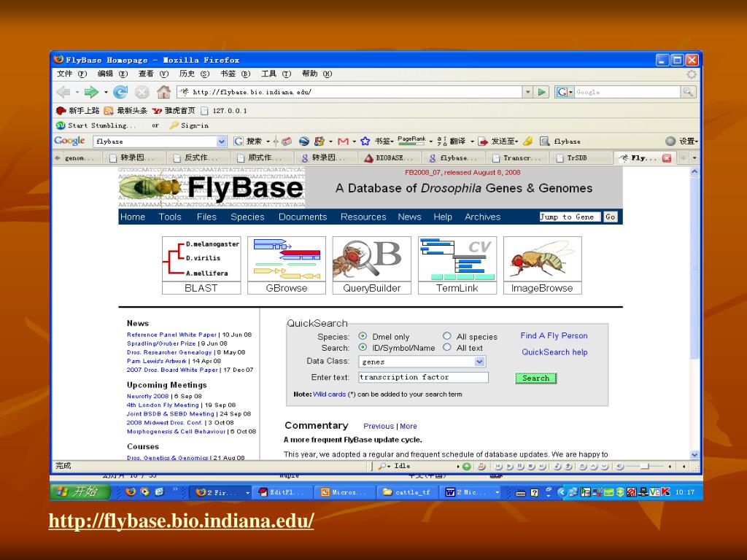Viewport: 747px width, 560px height.
Task: Click the Wild cards link
Action: point(329,394)
